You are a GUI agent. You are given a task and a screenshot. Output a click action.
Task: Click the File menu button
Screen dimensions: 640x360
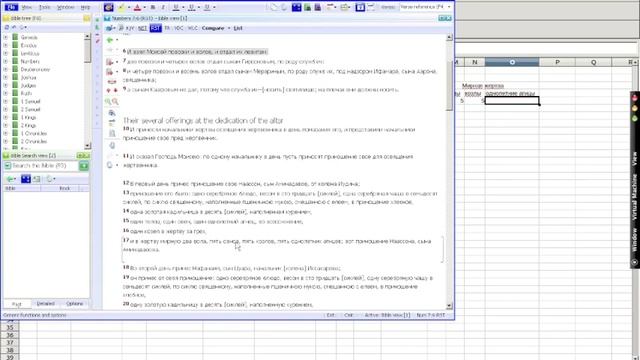(x=11, y=7)
